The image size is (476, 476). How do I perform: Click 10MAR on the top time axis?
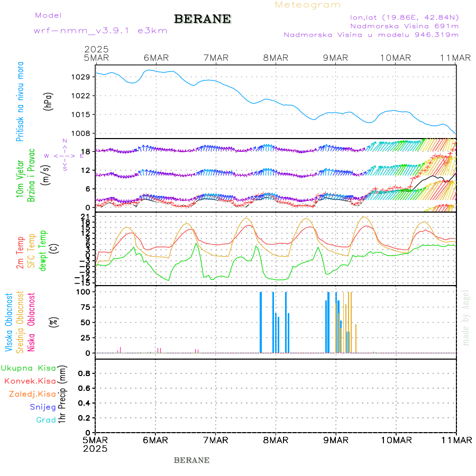[396, 58]
